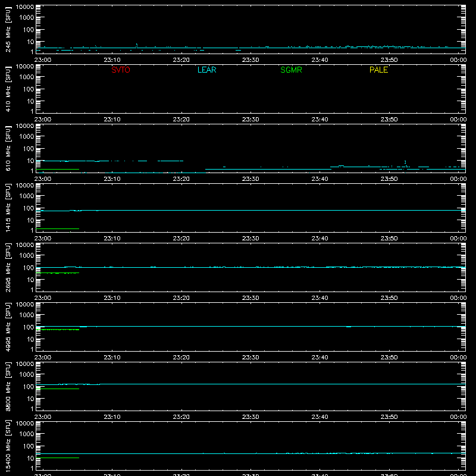Click 23:00 label under the 8800 MHz plot
Image resolution: width=476 pixels, height=476 pixels.
(43, 417)
